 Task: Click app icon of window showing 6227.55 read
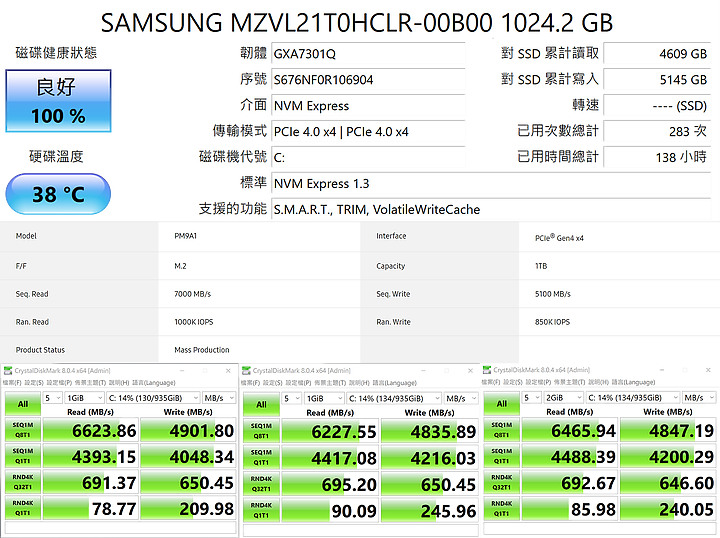point(247,370)
